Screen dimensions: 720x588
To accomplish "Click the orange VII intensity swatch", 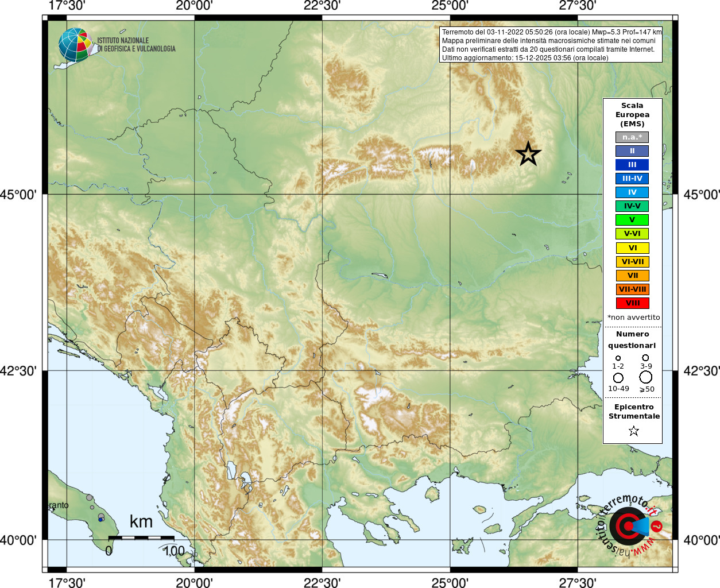I will pyautogui.click(x=632, y=276).
